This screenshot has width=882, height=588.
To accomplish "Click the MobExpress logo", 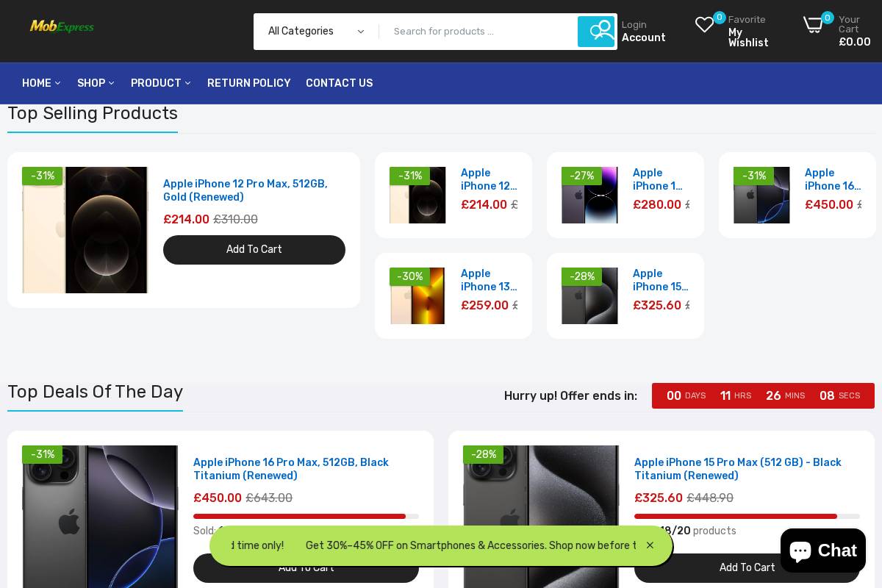I will tap(62, 26).
